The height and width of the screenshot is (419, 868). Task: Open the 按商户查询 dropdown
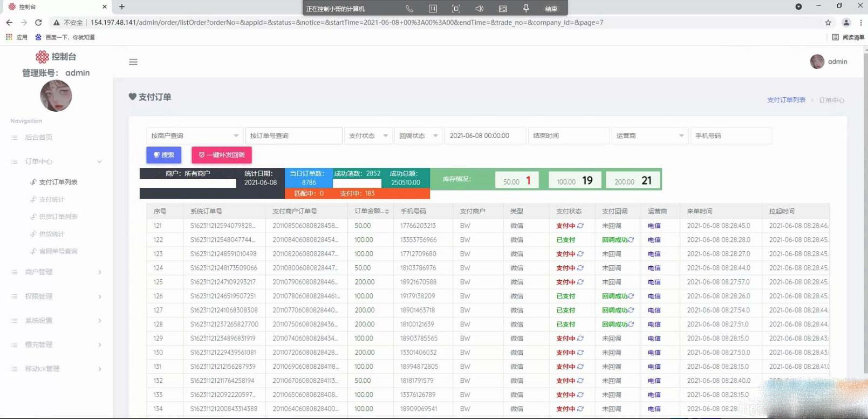(194, 136)
